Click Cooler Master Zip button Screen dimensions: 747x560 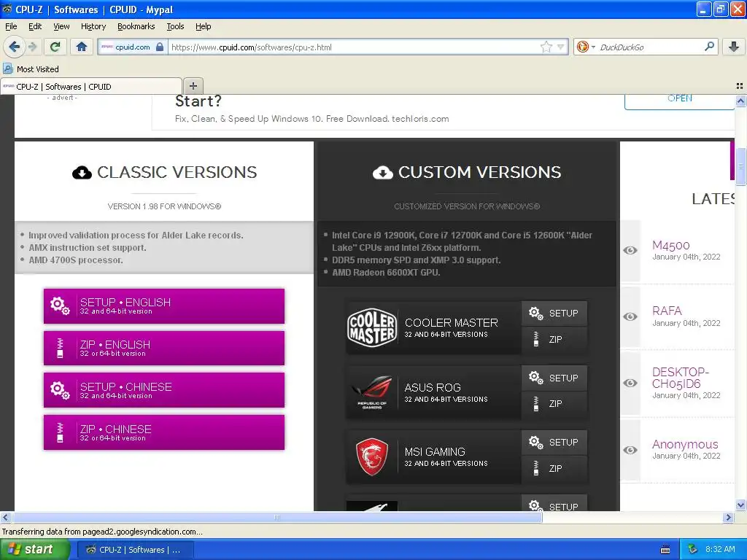pyautogui.click(x=554, y=340)
